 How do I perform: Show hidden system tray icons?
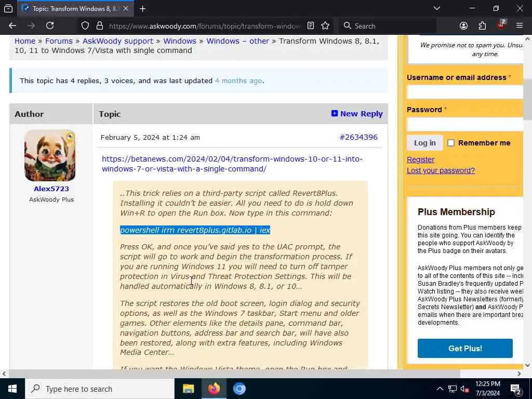tap(440, 389)
